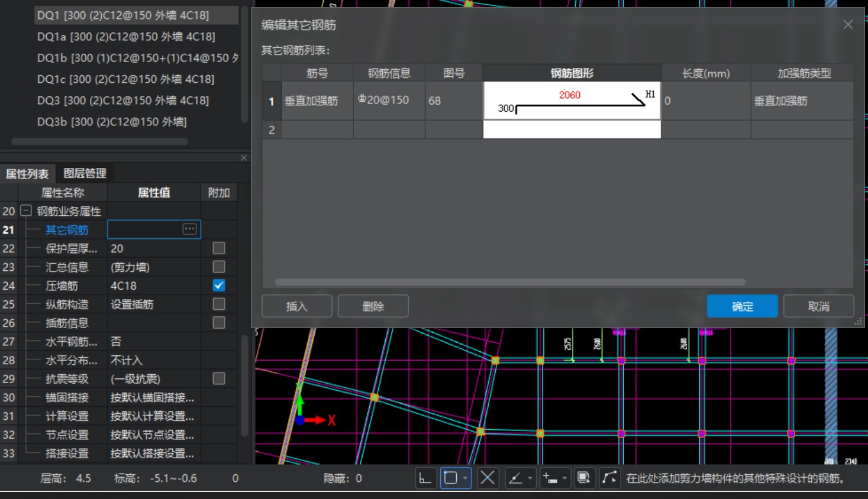Viewport: 868px width, 499px height.
Task: Click the 层高 4.5 status entry
Action: pos(66,478)
